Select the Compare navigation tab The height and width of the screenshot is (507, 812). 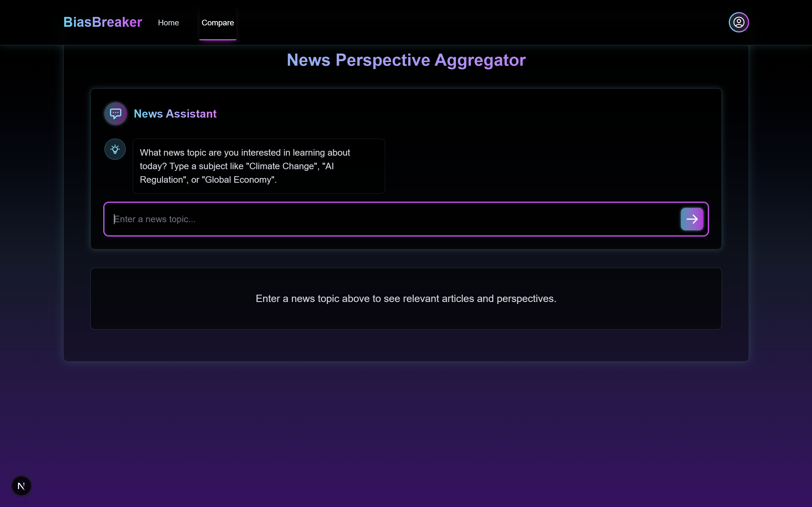tap(218, 23)
